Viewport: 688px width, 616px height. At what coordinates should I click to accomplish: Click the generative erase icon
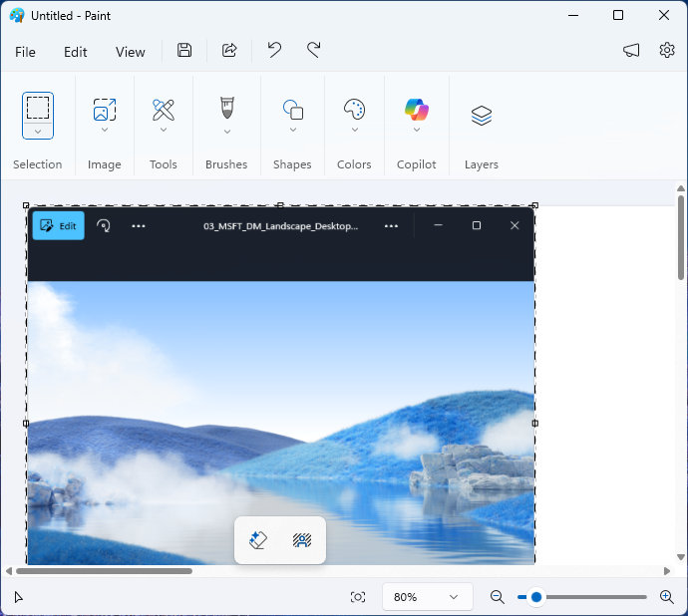(258, 540)
